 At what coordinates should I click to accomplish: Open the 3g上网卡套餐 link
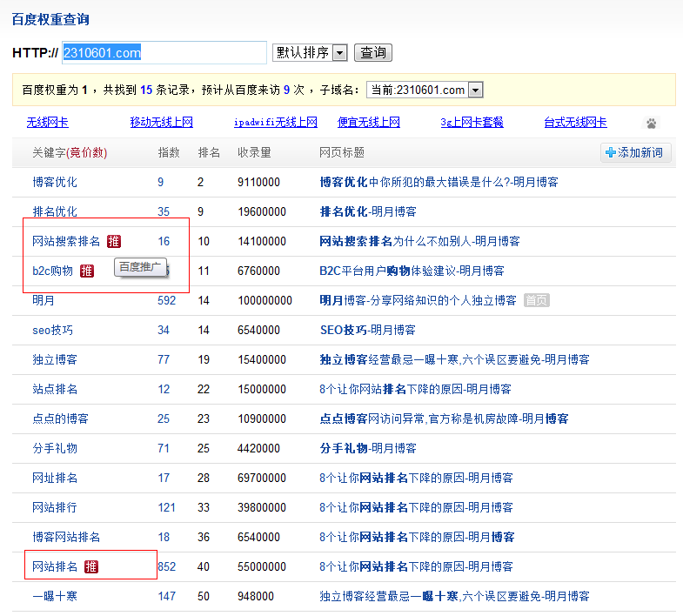click(x=472, y=123)
